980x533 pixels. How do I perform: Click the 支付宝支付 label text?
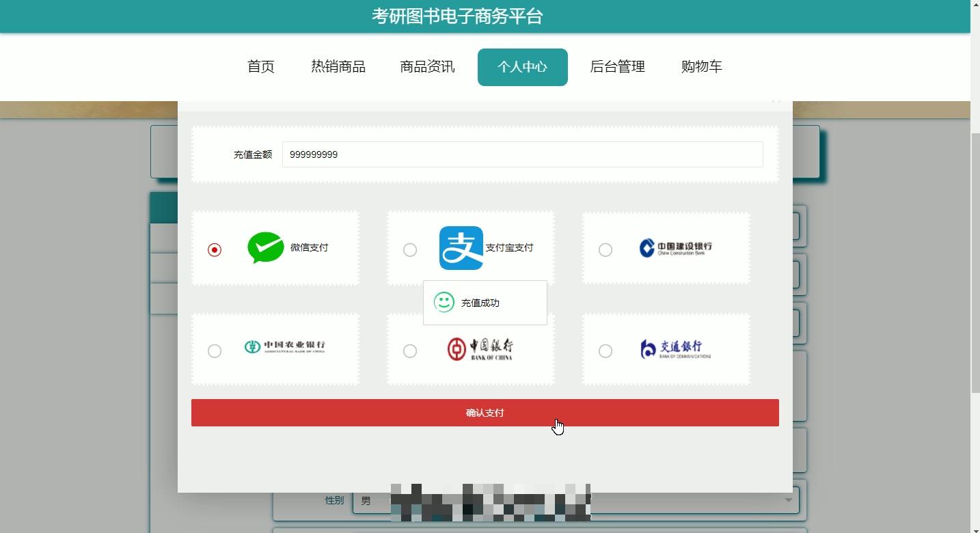tap(509, 247)
